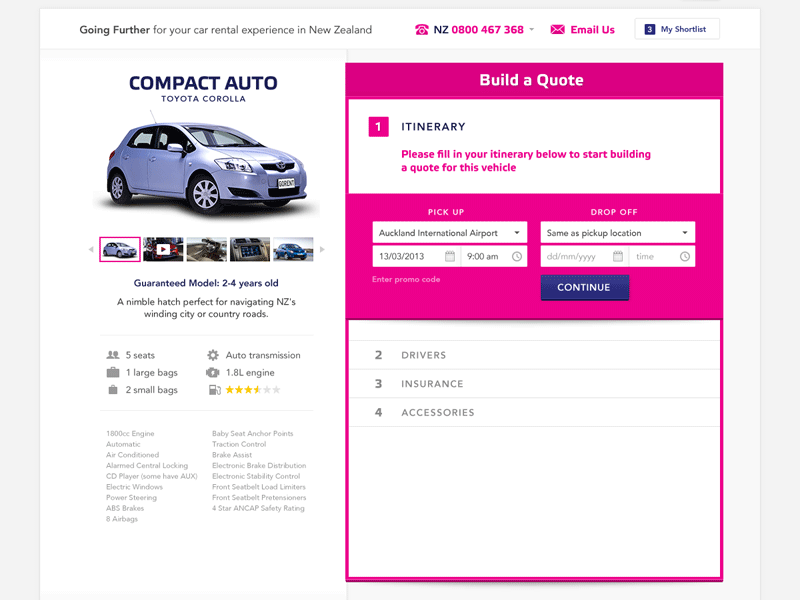Click the right arrow beside the thumbnails
The height and width of the screenshot is (600, 800).
click(x=324, y=247)
